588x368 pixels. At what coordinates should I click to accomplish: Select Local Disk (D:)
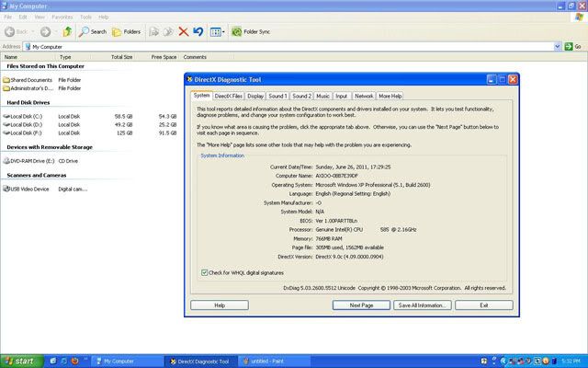[x=23, y=125]
